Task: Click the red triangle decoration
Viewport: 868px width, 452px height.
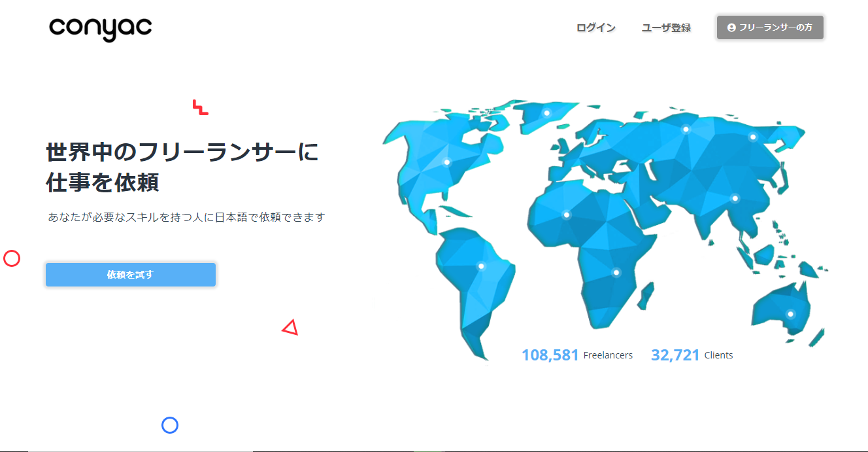Action: pyautogui.click(x=290, y=327)
